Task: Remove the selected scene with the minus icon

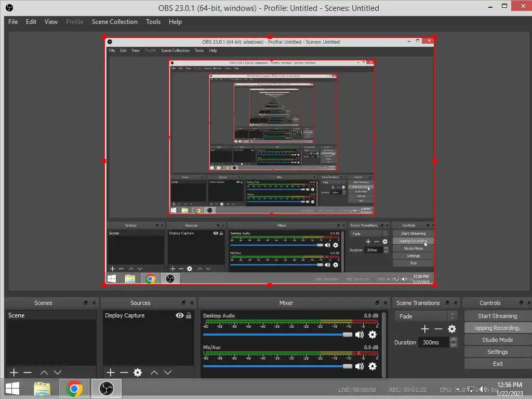Action: [x=28, y=373]
